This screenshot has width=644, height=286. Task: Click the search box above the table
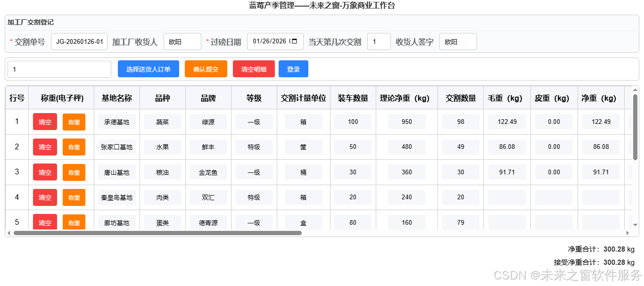pyautogui.click(x=59, y=69)
